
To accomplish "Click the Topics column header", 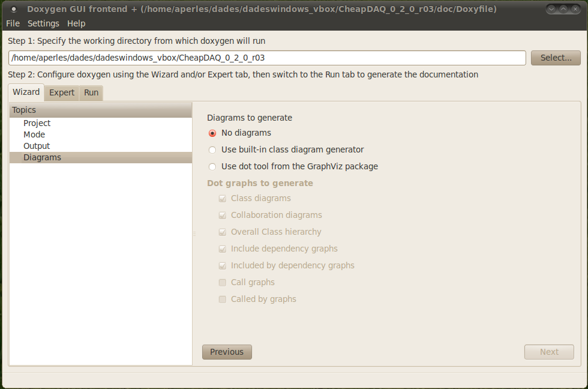I will click(101, 110).
